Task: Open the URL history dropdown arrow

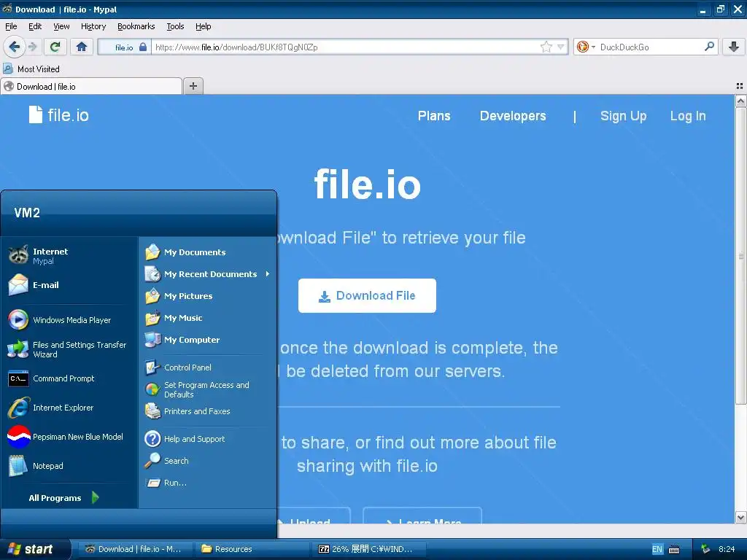Action: 561,47
